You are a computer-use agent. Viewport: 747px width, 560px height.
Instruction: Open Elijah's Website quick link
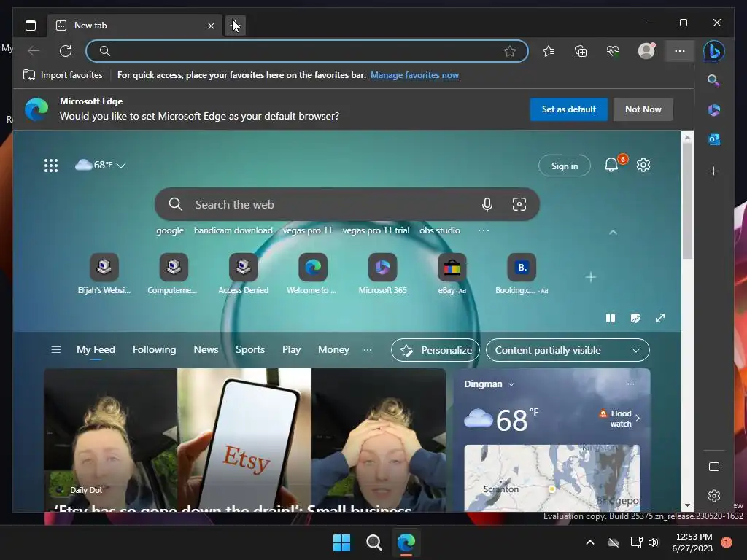[x=104, y=275]
